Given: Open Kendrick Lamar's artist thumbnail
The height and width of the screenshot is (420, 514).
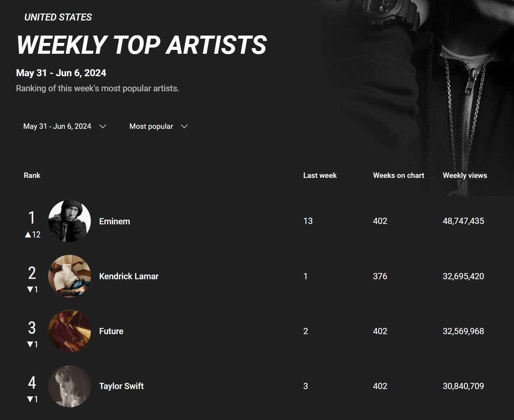Looking at the screenshot, I should (70, 276).
